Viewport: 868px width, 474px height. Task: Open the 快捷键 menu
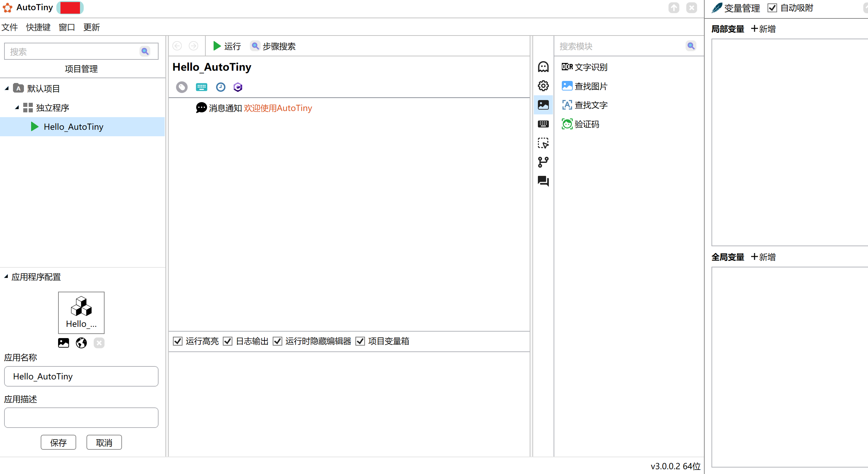38,27
